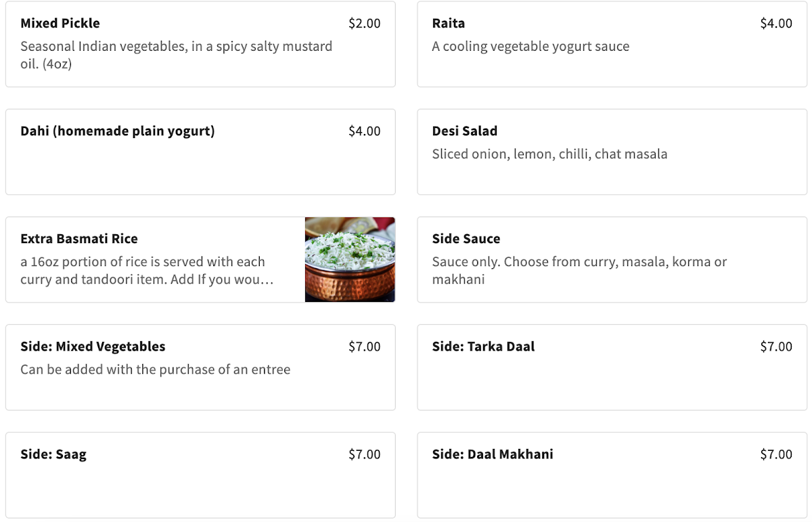
Task: Open the Desi Salad item
Action: click(612, 152)
